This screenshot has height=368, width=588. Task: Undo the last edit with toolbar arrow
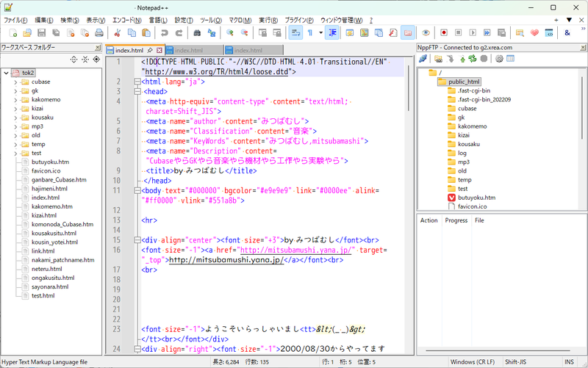click(164, 33)
